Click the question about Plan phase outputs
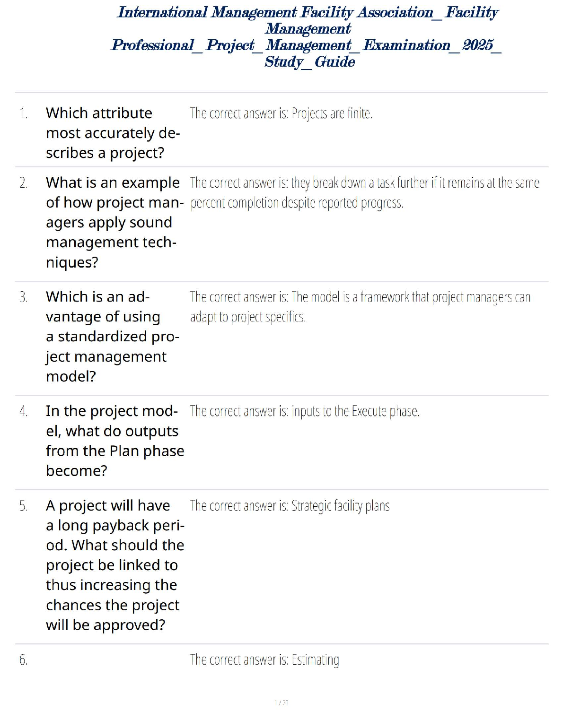The width and height of the screenshot is (563, 728). 114,441
